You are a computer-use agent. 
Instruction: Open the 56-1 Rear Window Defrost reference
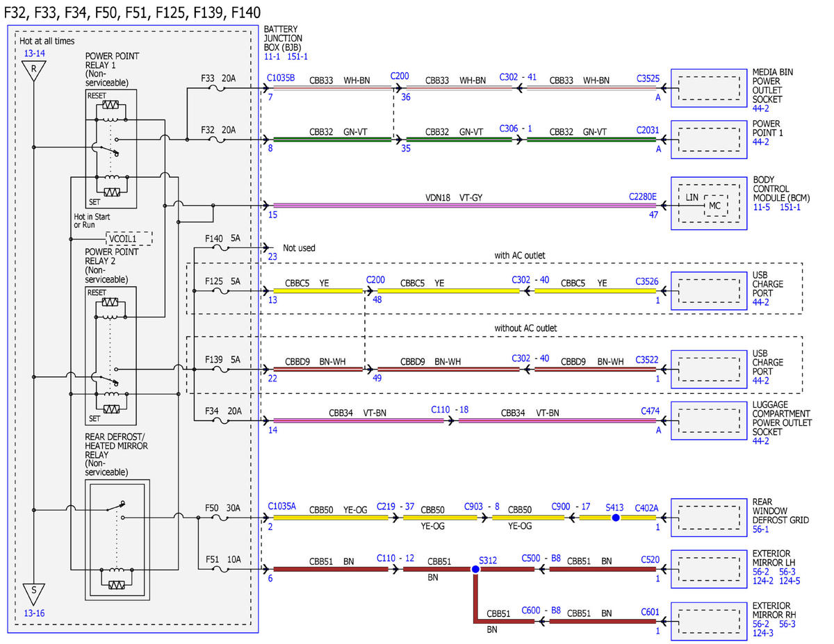point(761,529)
